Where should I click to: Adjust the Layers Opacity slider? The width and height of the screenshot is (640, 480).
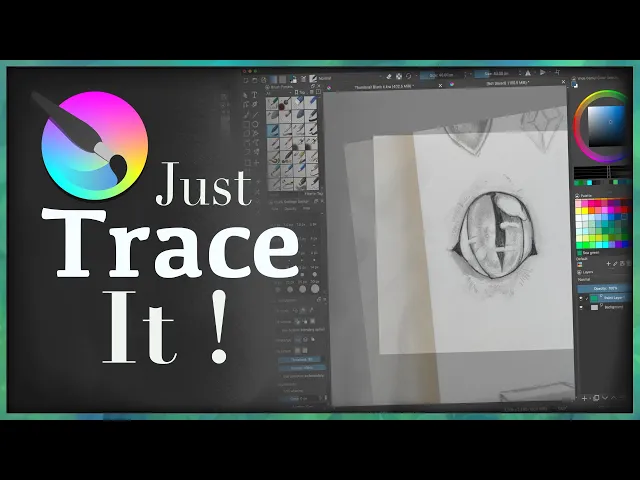pos(604,289)
